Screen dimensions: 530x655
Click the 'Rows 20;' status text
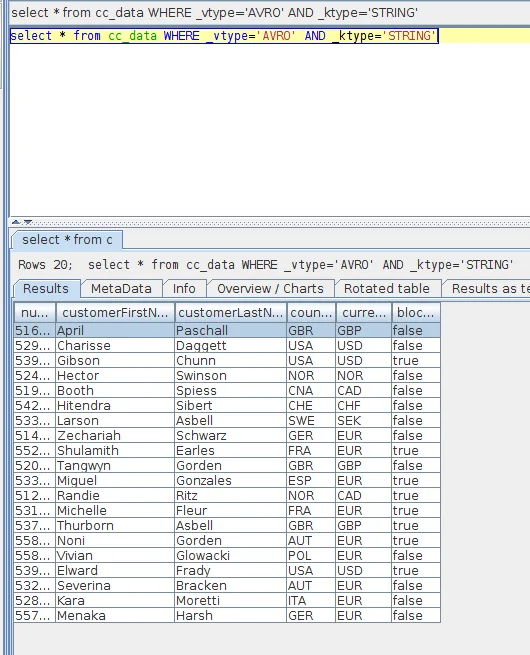[46, 265]
